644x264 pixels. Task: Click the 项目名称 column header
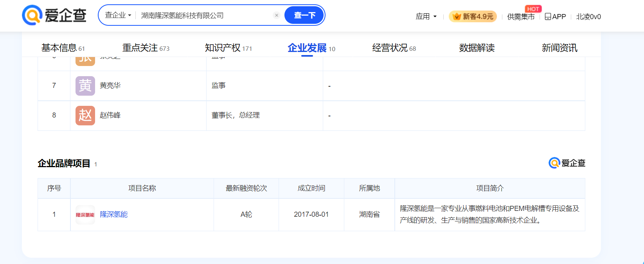(x=142, y=188)
